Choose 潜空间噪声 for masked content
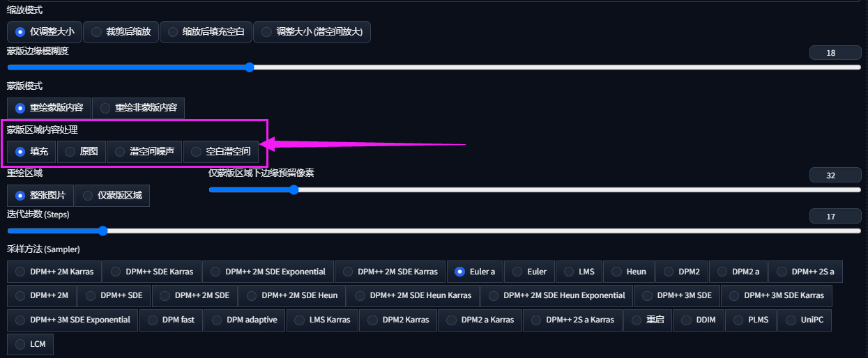 tap(144, 152)
